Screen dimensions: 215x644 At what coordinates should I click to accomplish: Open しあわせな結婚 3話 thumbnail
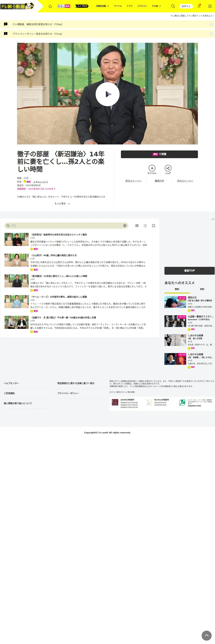pos(175,340)
